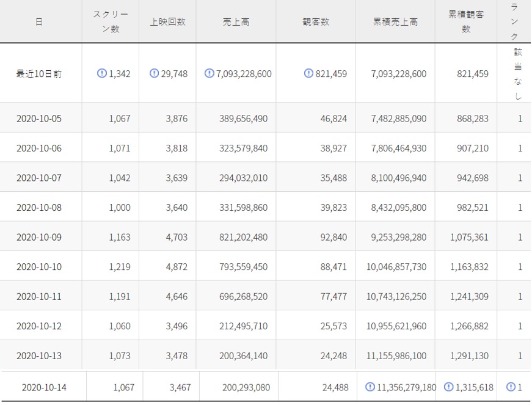532x405 pixels.
Task: Click info icon beside cumulative audience 1,315,618
Action: (448, 387)
